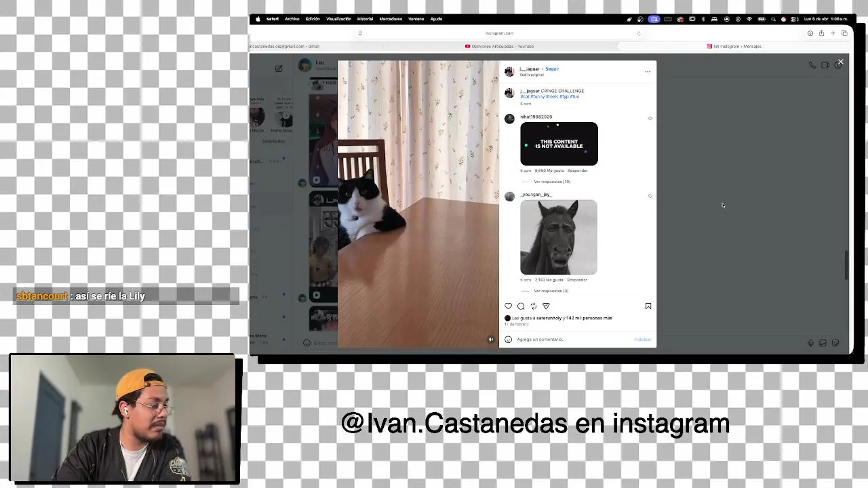868x488 pixels.
Task: Repost the reel using the repost icon
Action: [534, 306]
